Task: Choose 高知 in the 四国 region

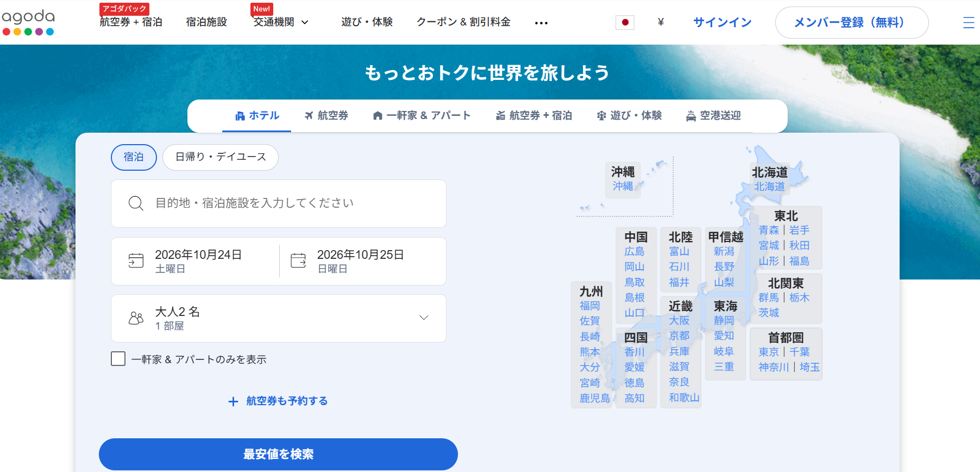Action: pyautogui.click(x=635, y=399)
